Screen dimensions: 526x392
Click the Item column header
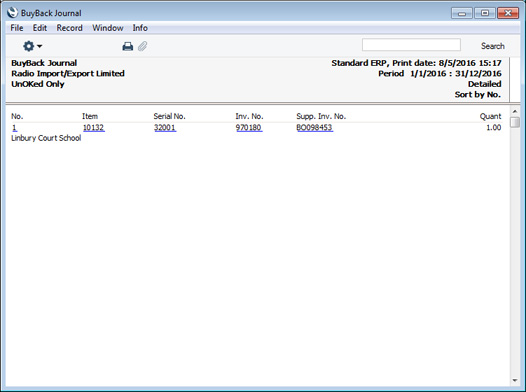pos(90,116)
